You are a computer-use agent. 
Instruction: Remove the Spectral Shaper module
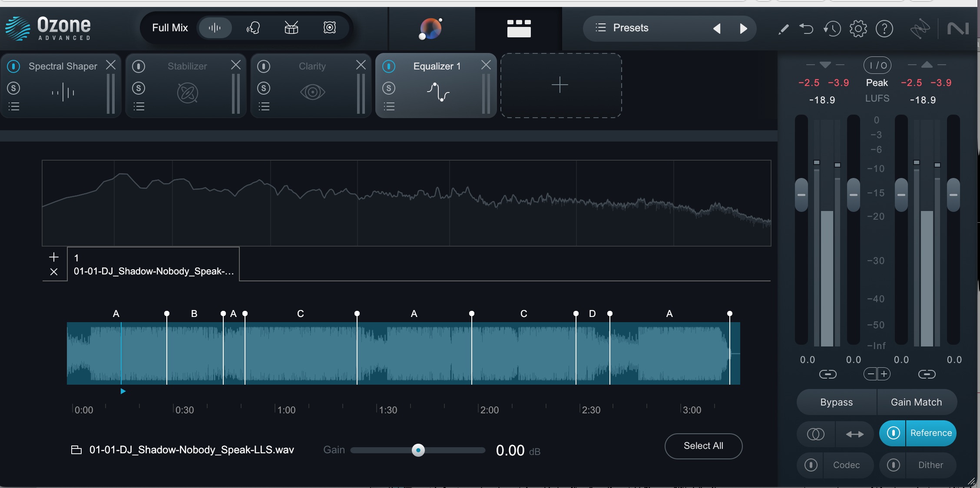click(111, 65)
